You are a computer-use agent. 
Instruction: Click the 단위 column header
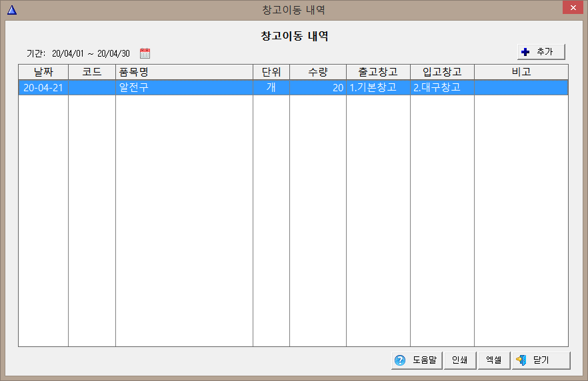coord(271,72)
